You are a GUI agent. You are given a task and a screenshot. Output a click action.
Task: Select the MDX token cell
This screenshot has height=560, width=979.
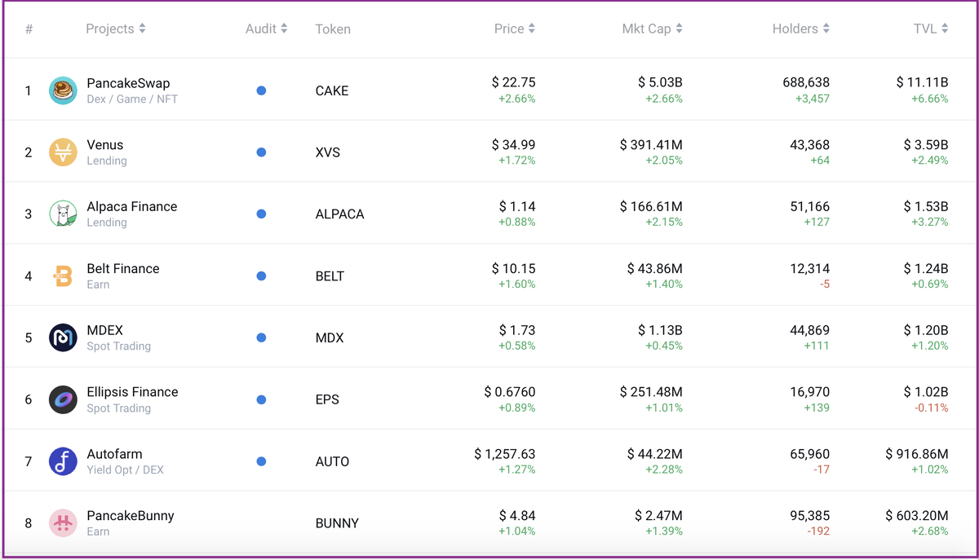[x=330, y=337]
